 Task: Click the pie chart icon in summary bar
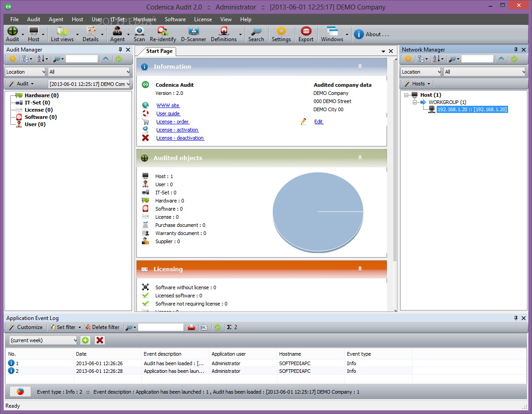coord(20,391)
